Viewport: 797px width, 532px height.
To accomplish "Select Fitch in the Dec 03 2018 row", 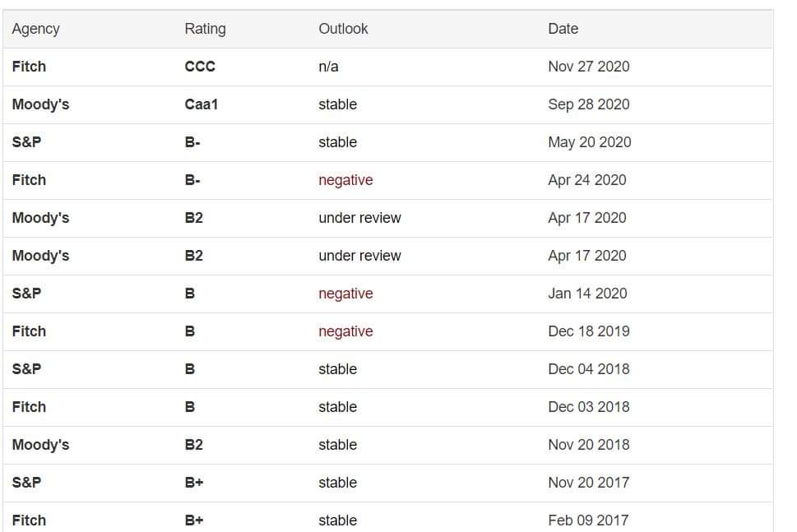I will (x=29, y=407).
